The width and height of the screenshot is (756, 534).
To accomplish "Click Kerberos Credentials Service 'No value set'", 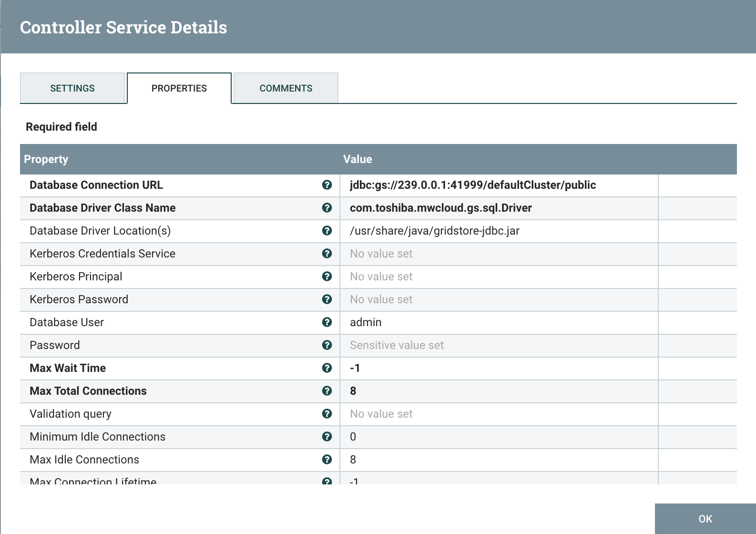I will coord(381,254).
